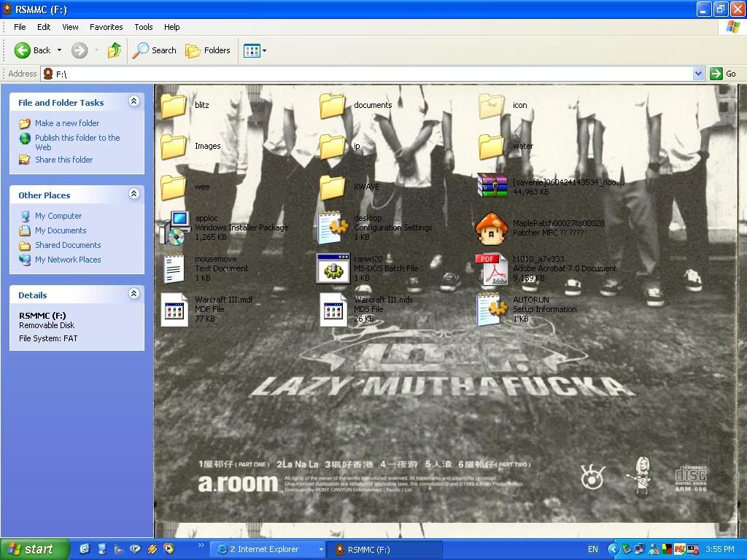This screenshot has width=747, height=560.
Task: Show hidden system tray icons
Action: tap(613, 550)
